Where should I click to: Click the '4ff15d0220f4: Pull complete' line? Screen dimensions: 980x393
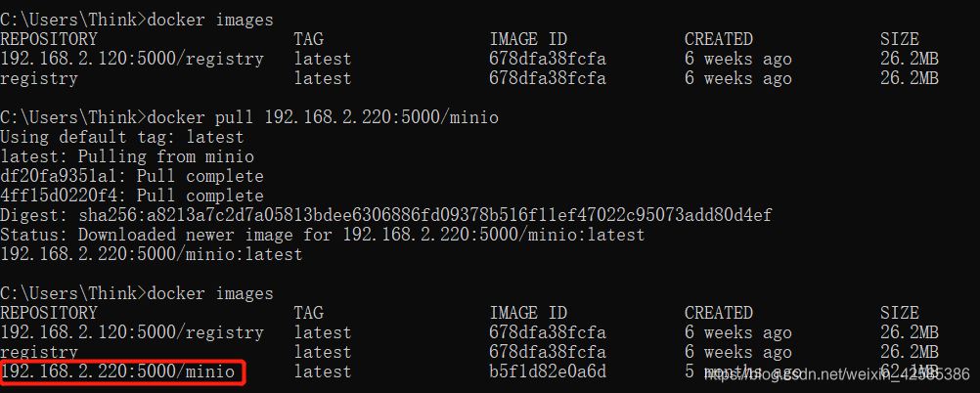132,196
